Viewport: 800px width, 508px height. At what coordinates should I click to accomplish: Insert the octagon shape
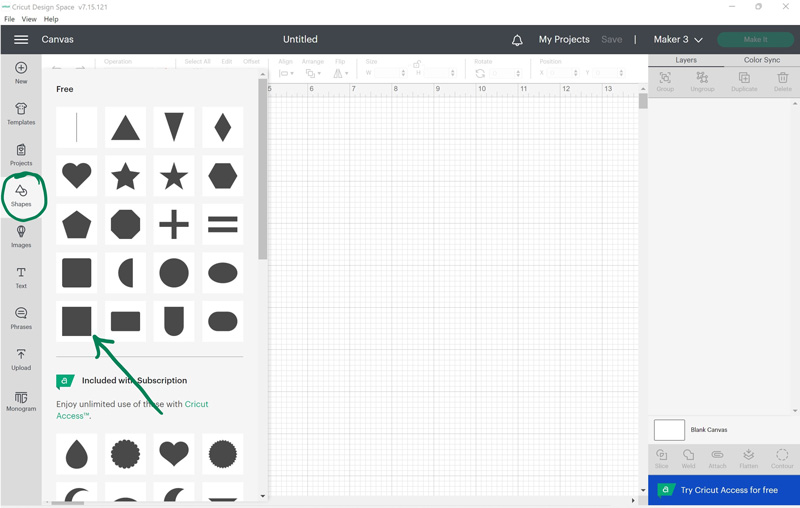pos(125,224)
